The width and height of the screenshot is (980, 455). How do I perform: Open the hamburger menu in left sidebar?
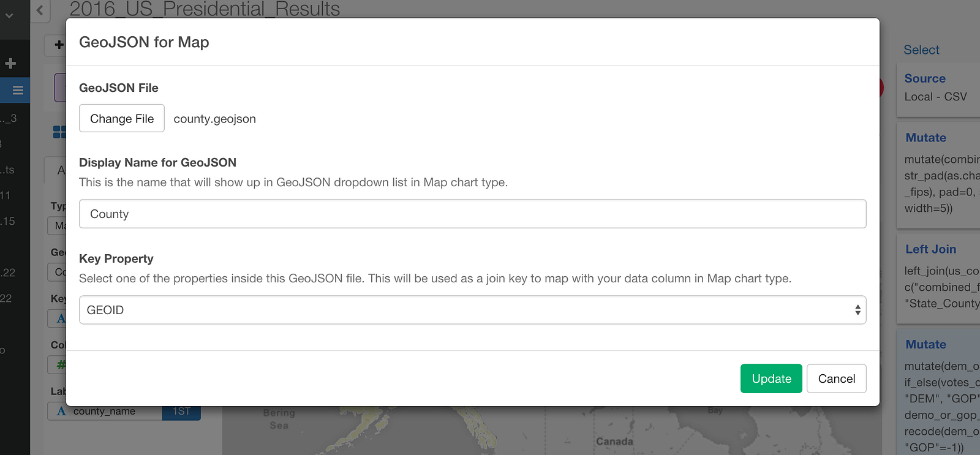pos(17,90)
